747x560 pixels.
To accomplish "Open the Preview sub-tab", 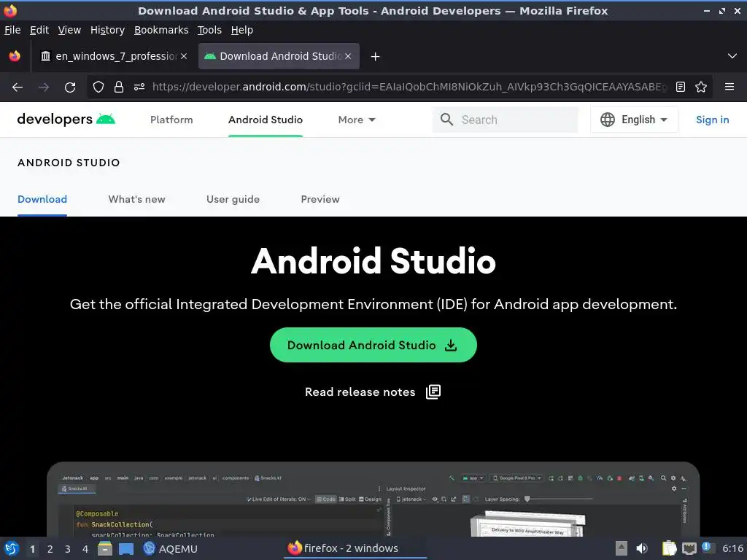I will click(x=320, y=200).
